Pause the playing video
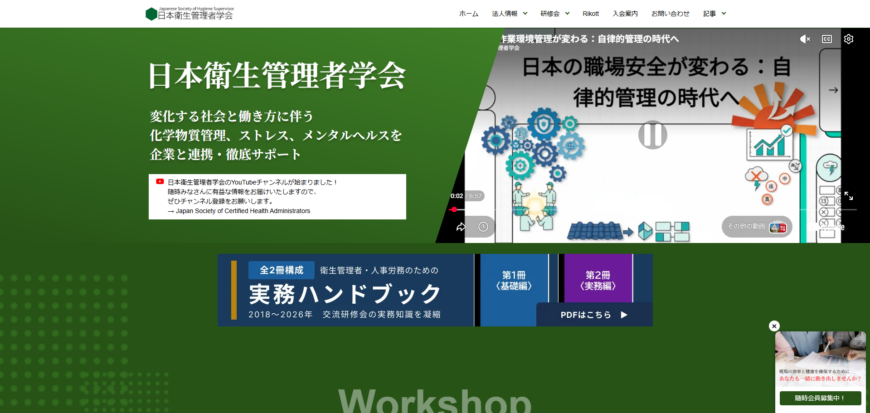Viewport: 870px width, 413px height. click(652, 135)
